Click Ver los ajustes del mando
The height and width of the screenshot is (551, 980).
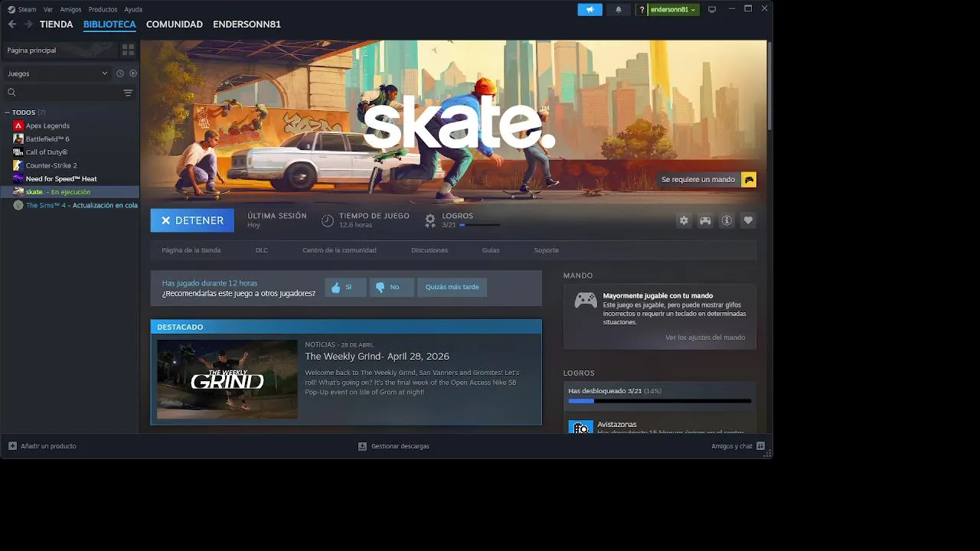coord(705,337)
